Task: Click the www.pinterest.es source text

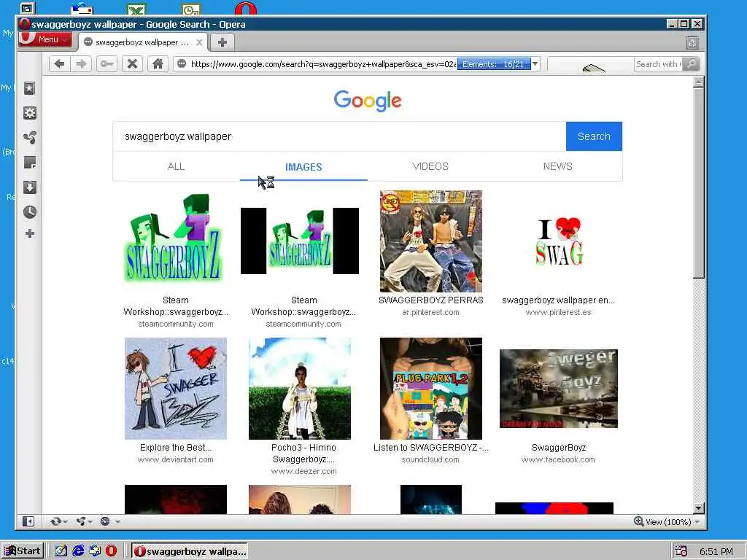Action: pos(558,312)
